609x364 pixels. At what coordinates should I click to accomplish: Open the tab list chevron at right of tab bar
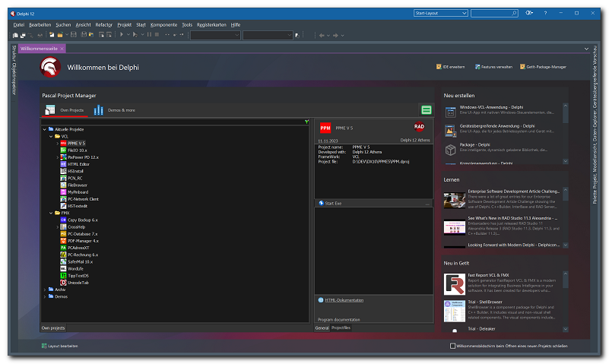pyautogui.click(x=586, y=49)
